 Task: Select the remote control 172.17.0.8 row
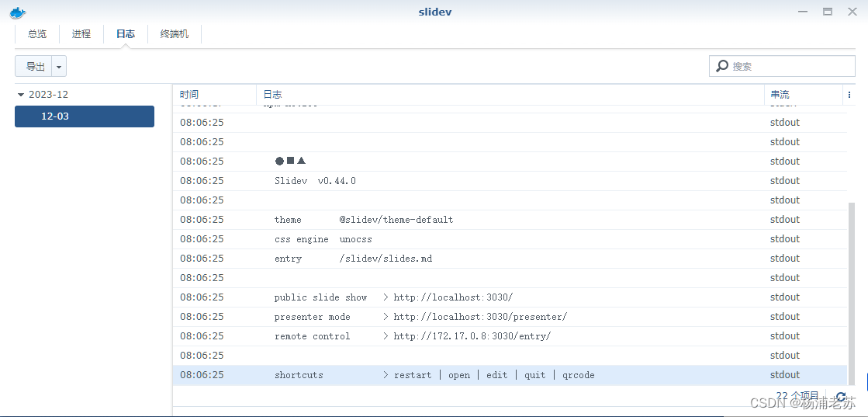point(510,336)
